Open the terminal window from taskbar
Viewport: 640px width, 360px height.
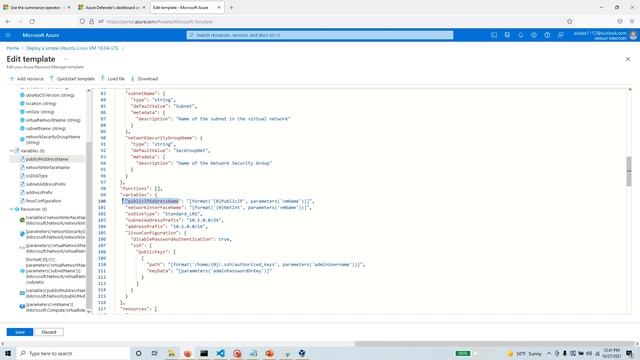[x=204, y=353]
